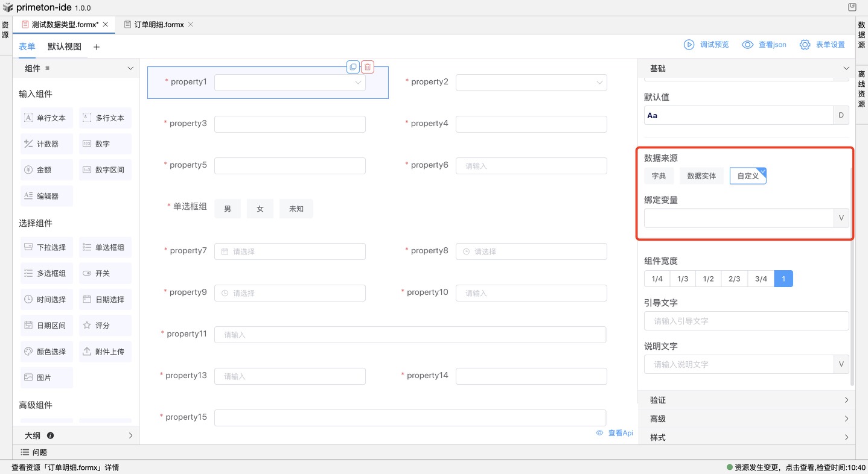Select 字典 as data source
Screen dimensions: 868x474
click(x=659, y=176)
